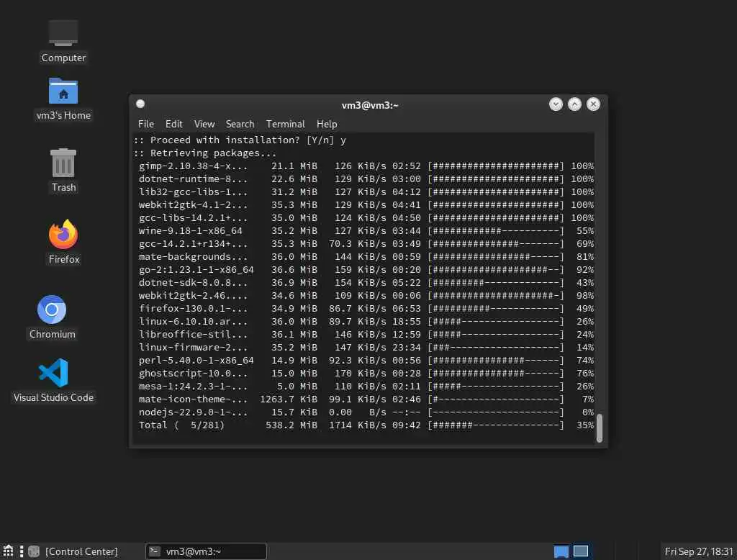
Task: Switch to the first workspace
Action: 561,551
